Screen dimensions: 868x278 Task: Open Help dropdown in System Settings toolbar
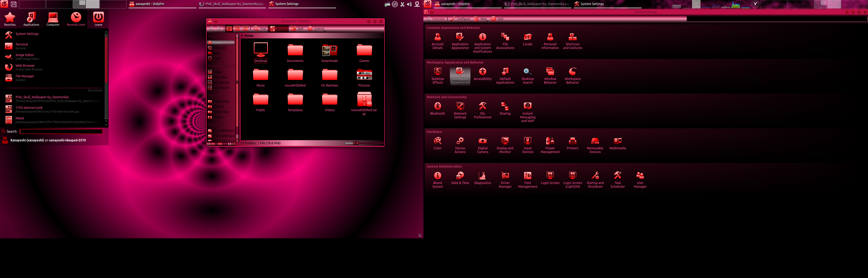(x=481, y=19)
